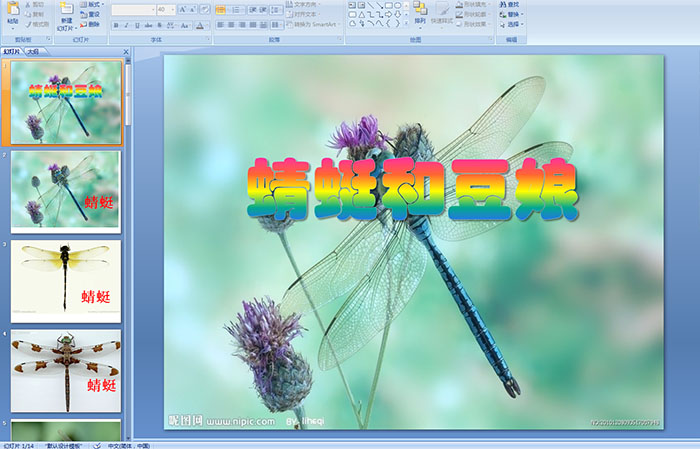Toggle underline text formatting
Image resolution: width=700 pixels, height=449 pixels.
[x=135, y=24]
